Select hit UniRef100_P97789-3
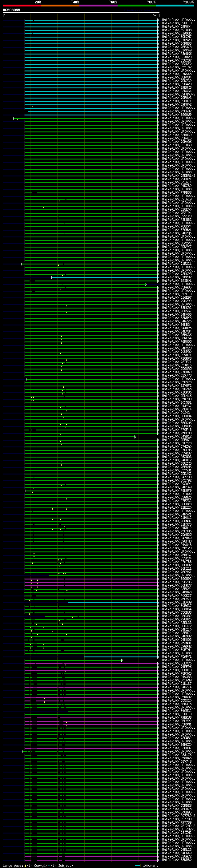Image resolution: width=197 pixels, height=868 pixels. [179, 819]
